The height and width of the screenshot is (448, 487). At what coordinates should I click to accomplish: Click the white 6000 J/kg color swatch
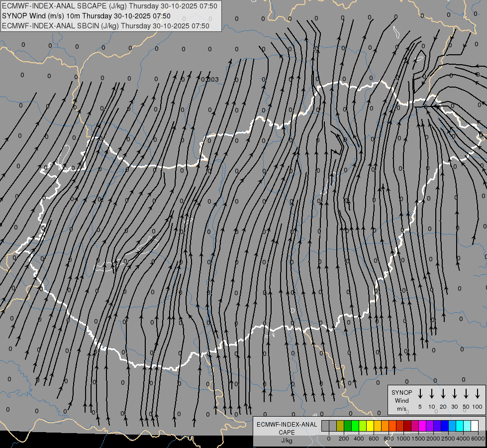coord(474,426)
